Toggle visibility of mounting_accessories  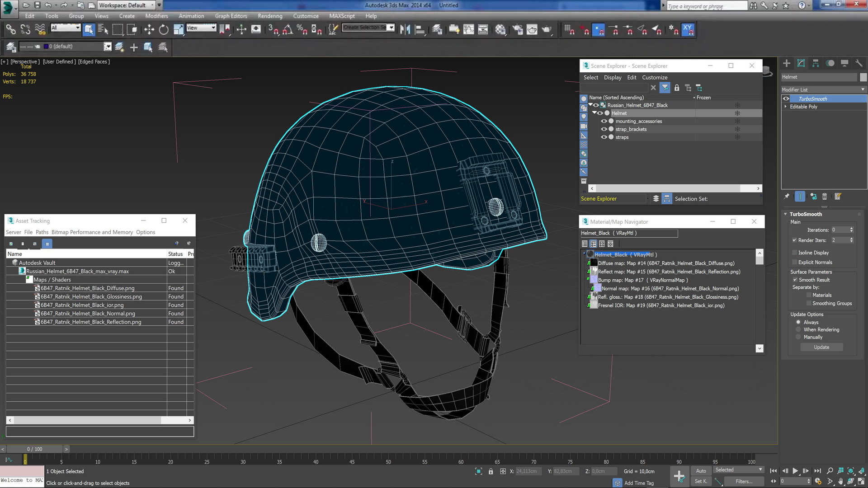point(604,121)
